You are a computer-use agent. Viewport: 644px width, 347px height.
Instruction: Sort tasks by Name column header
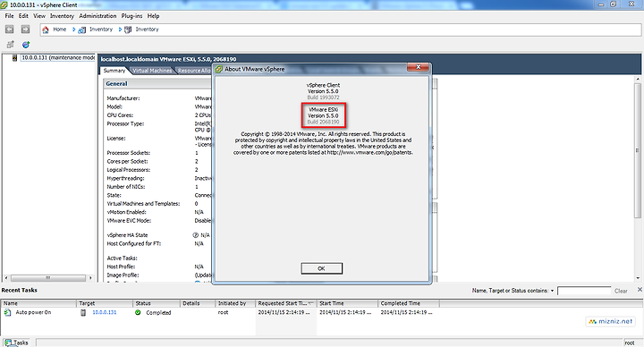pyautogui.click(x=38, y=303)
